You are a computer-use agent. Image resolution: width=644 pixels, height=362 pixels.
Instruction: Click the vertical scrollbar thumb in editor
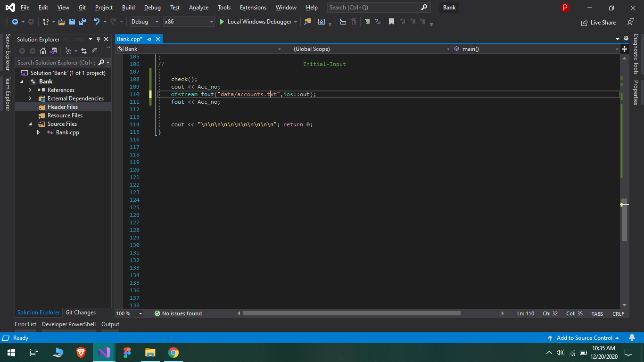[624, 220]
